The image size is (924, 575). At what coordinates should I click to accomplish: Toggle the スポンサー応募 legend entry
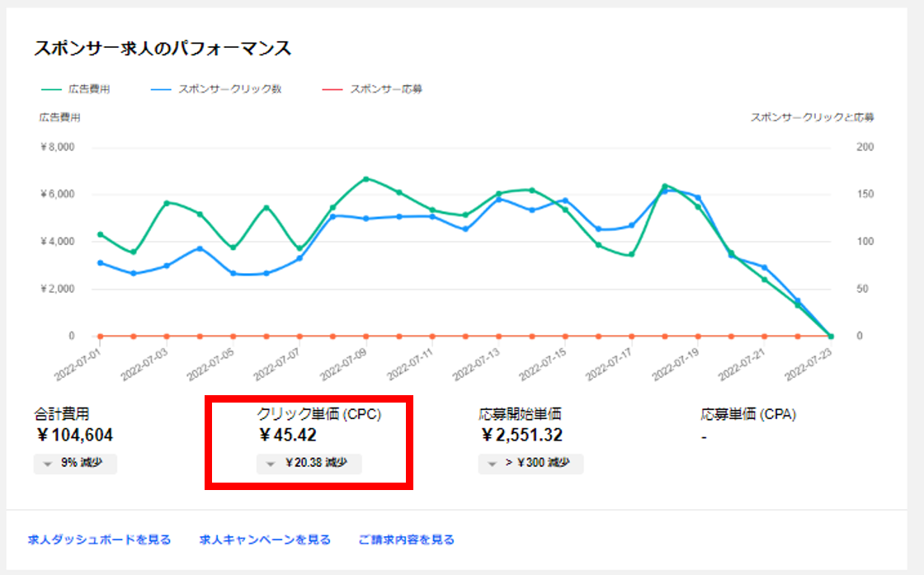[371, 89]
